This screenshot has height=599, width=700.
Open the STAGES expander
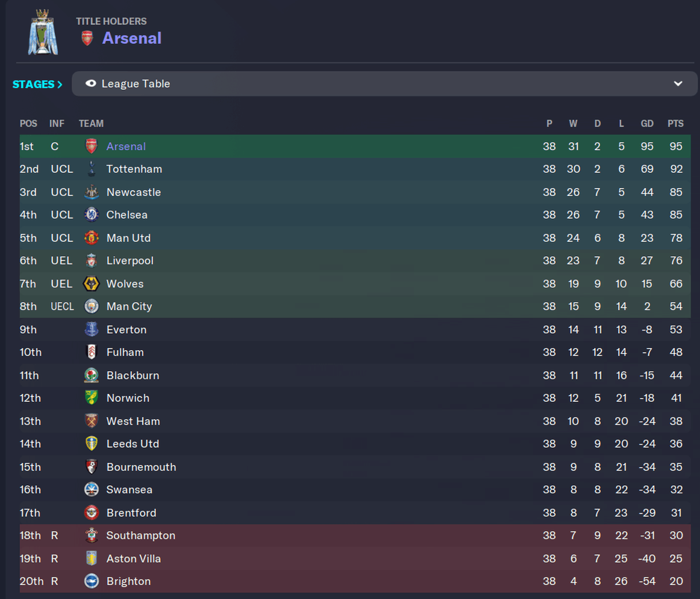click(37, 84)
